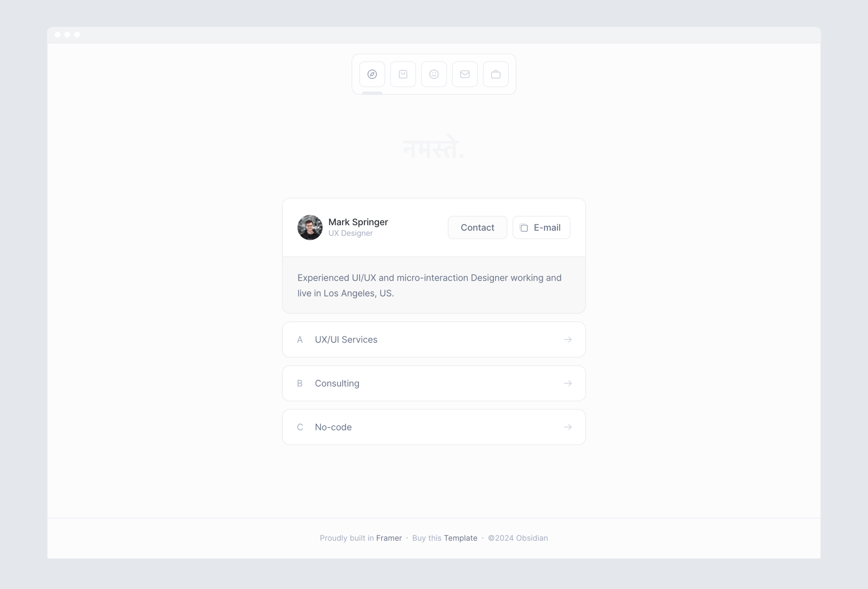Select the Consulting menu item
This screenshot has width=868, height=589.
434,383
